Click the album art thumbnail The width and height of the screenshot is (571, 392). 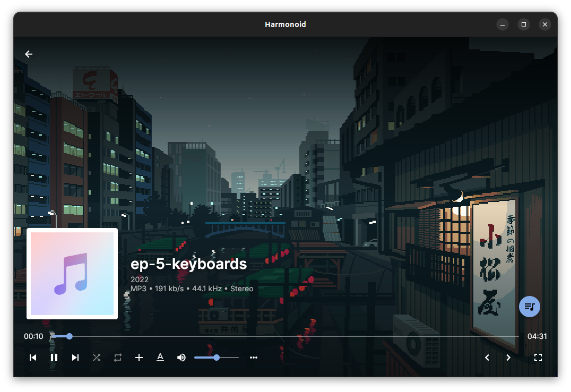[x=72, y=274]
